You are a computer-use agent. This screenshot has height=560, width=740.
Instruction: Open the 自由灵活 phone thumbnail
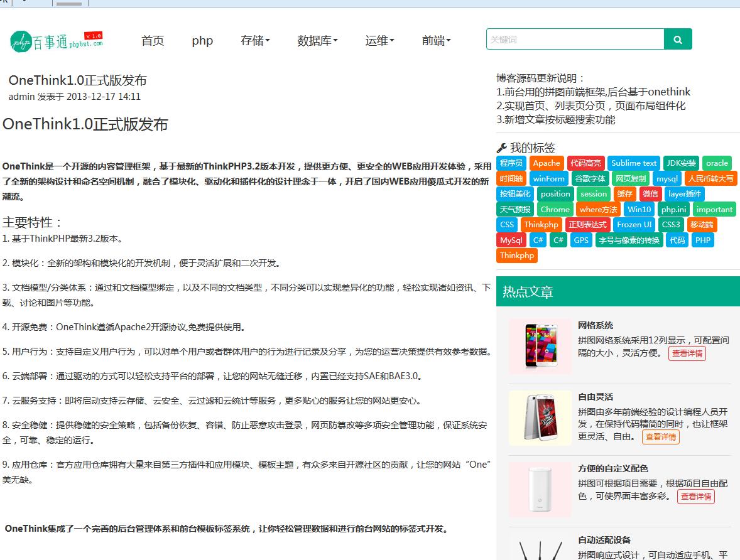click(540, 418)
